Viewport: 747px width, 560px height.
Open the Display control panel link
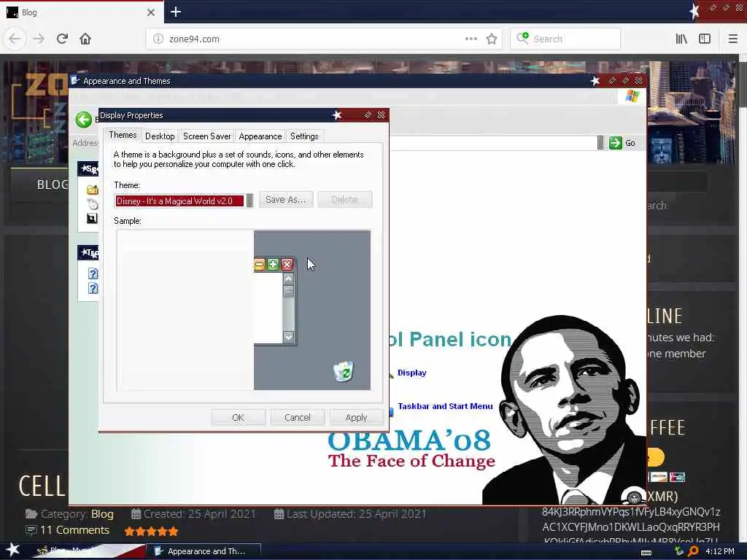click(x=411, y=373)
